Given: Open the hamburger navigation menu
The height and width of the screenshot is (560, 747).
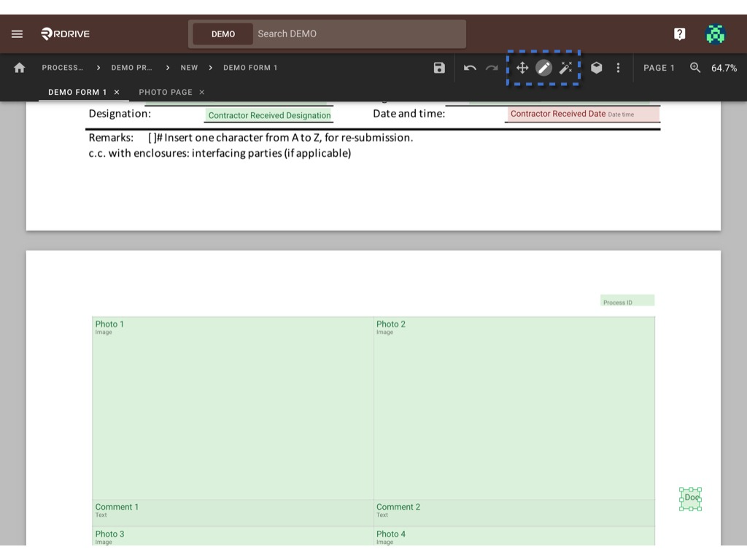Looking at the screenshot, I should [x=18, y=34].
